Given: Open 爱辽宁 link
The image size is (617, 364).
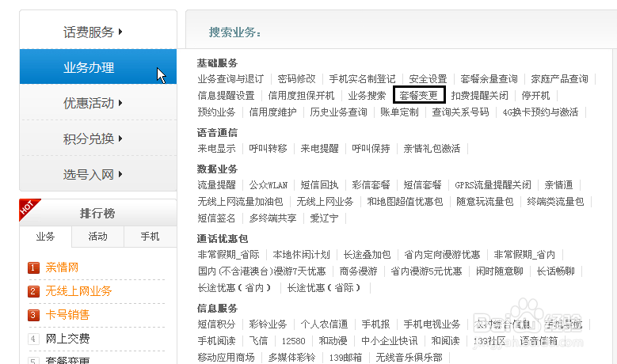Looking at the screenshot, I should click(324, 218).
